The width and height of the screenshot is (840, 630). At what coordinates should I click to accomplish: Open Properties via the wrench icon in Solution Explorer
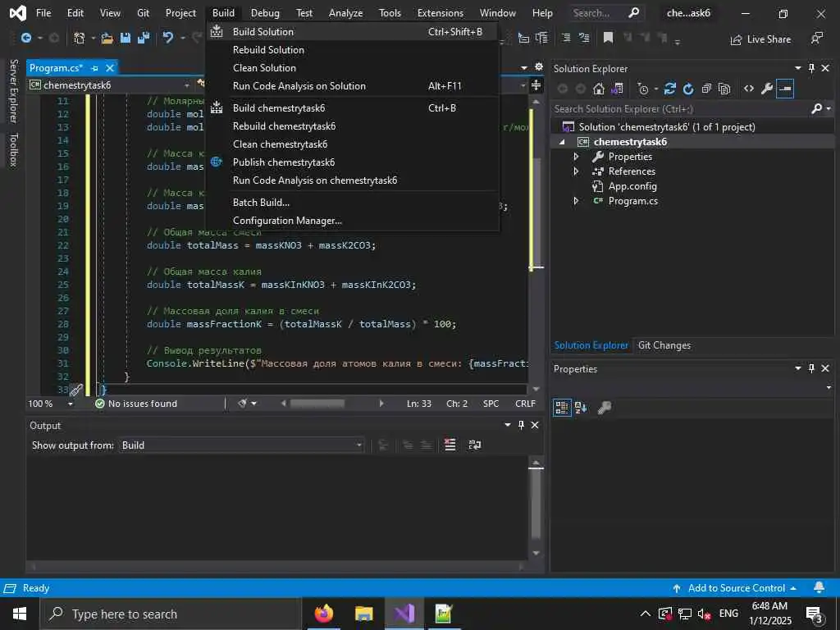[x=767, y=89]
